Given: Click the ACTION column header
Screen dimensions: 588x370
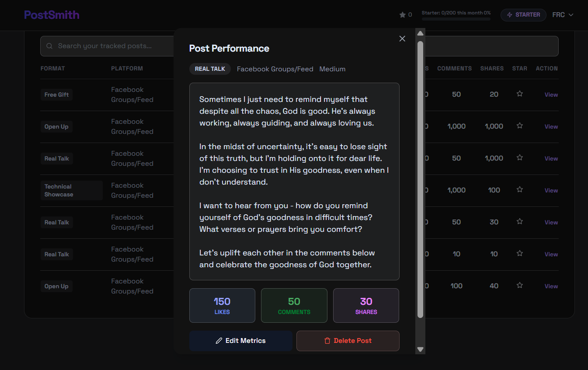Looking at the screenshot, I should [x=547, y=69].
